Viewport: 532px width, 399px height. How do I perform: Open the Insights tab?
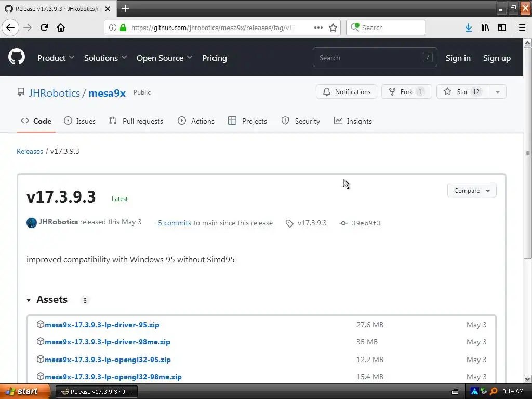click(x=353, y=121)
